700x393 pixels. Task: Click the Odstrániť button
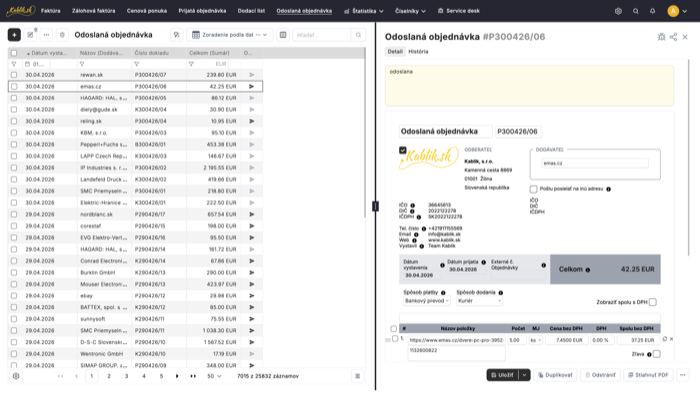click(x=600, y=375)
